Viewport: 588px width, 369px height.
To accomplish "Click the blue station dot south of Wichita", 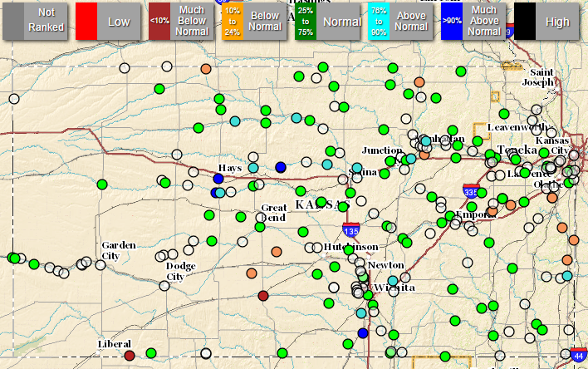I will pos(363,333).
